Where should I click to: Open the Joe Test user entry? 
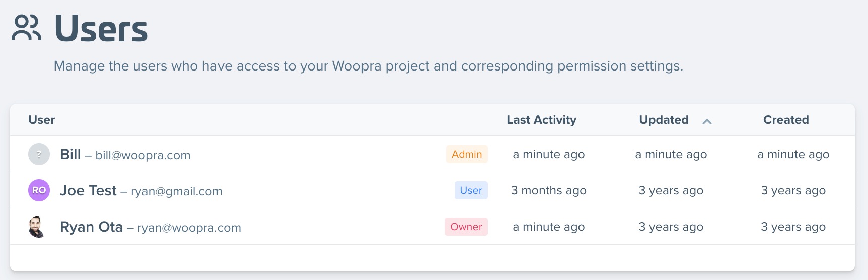tap(88, 190)
